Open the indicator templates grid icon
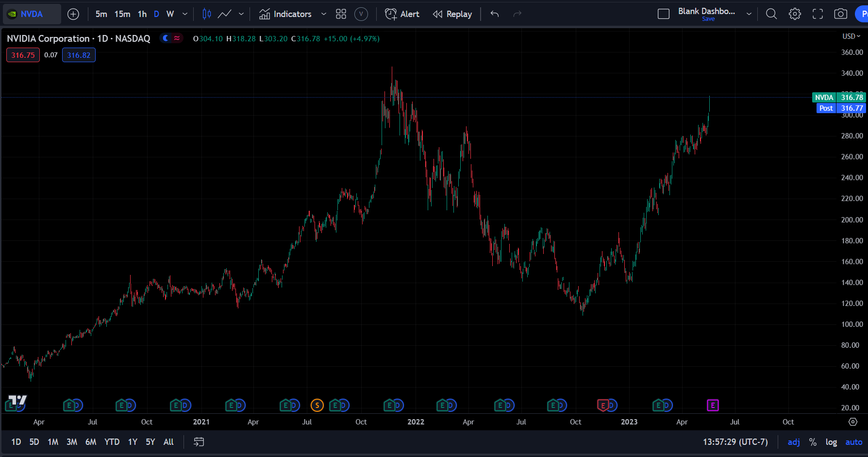This screenshot has width=868, height=457. click(x=341, y=14)
